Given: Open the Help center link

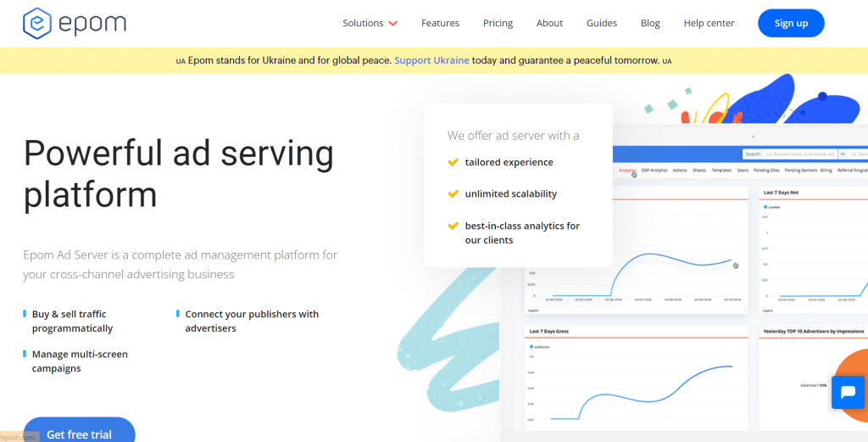Looking at the screenshot, I should [709, 23].
